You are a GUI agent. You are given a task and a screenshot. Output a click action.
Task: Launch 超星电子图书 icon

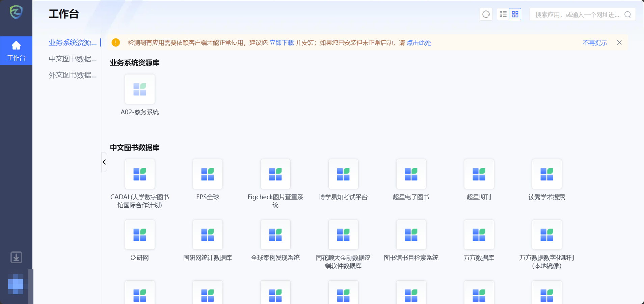tap(411, 174)
